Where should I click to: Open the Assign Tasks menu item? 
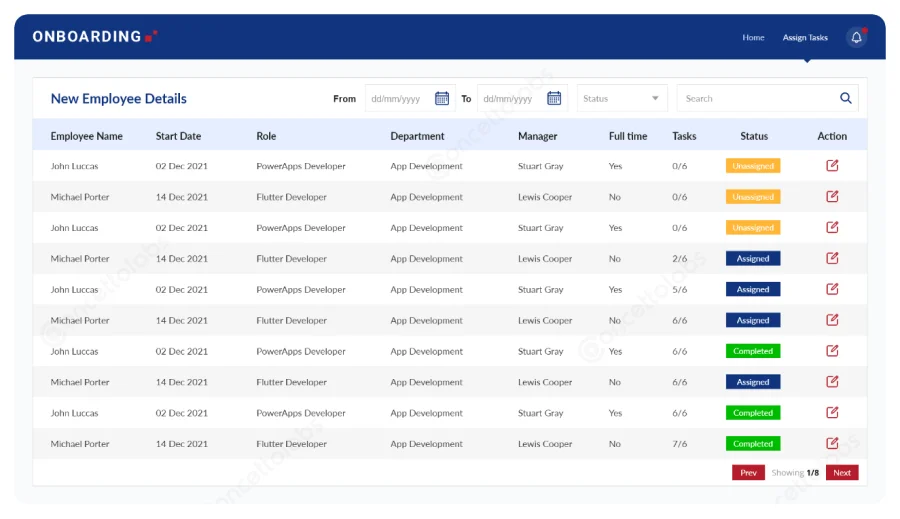point(805,38)
